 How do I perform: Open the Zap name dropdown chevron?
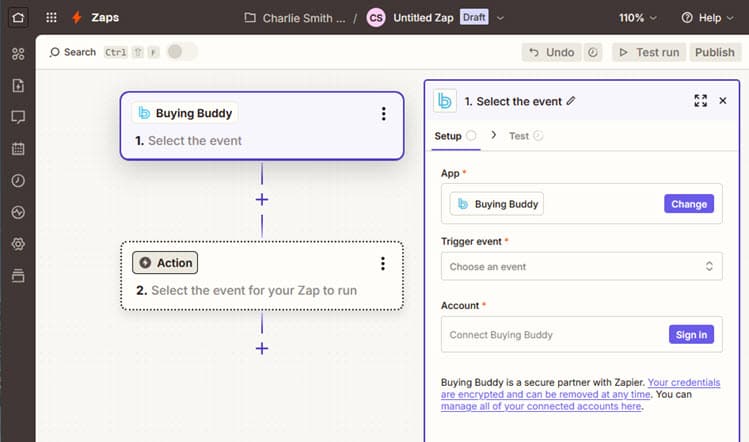coord(500,18)
